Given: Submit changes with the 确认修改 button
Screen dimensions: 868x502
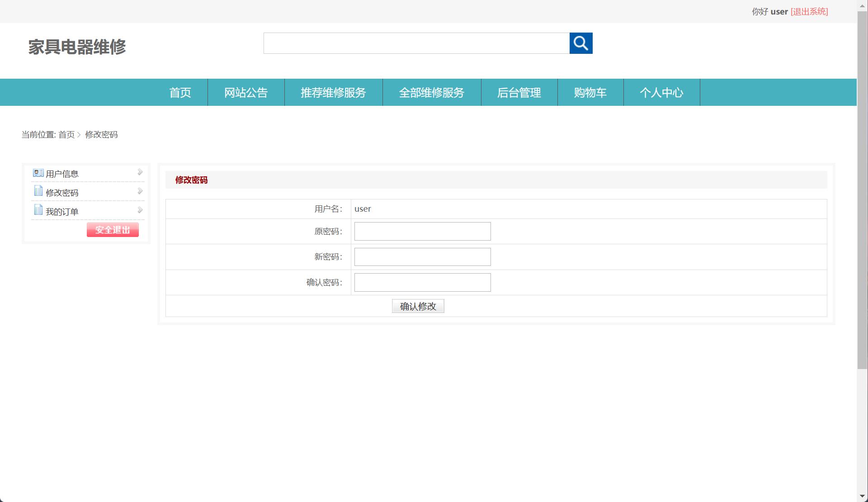Looking at the screenshot, I should pos(417,306).
